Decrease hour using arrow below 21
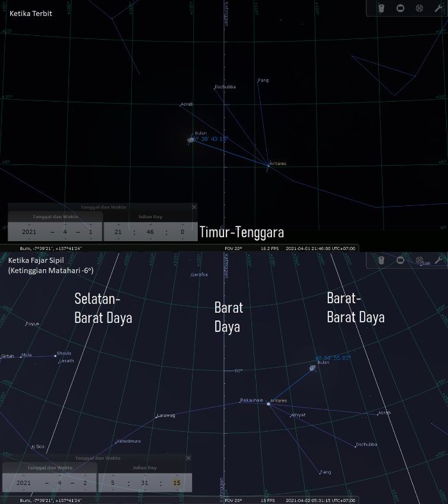Image resolution: width=448 pixels, height=504 pixels. click(118, 239)
